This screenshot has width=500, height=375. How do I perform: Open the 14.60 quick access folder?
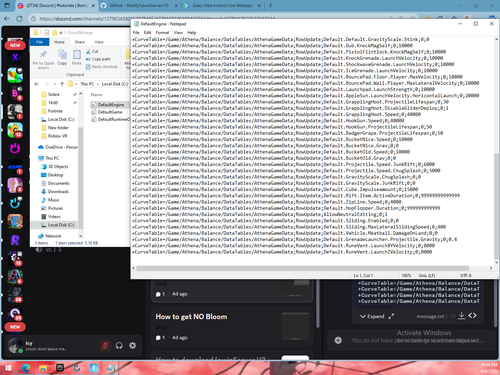click(x=53, y=103)
